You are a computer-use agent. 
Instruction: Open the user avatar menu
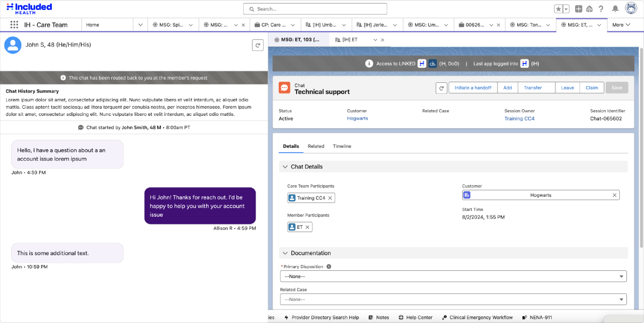(631, 8)
